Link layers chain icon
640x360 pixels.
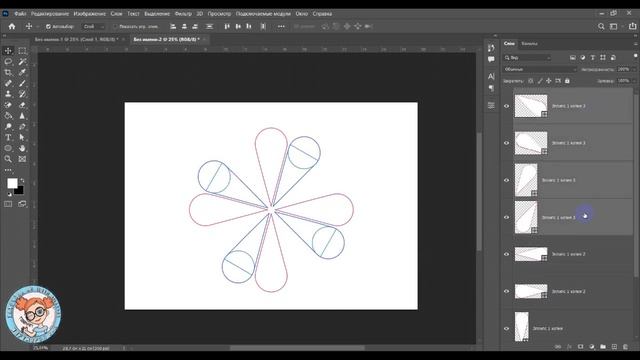coord(558,347)
